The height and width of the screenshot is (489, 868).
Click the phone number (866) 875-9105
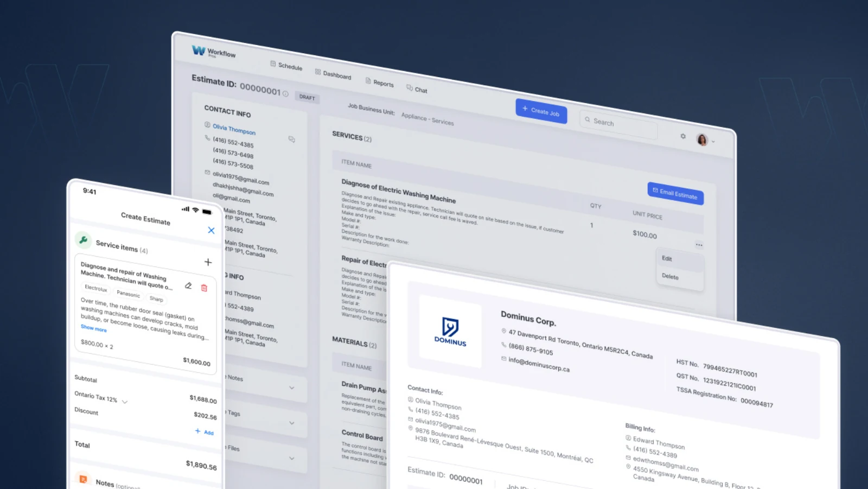click(531, 348)
